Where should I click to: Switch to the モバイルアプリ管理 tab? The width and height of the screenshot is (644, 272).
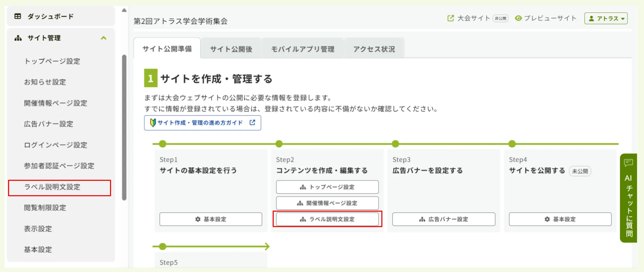pos(303,49)
